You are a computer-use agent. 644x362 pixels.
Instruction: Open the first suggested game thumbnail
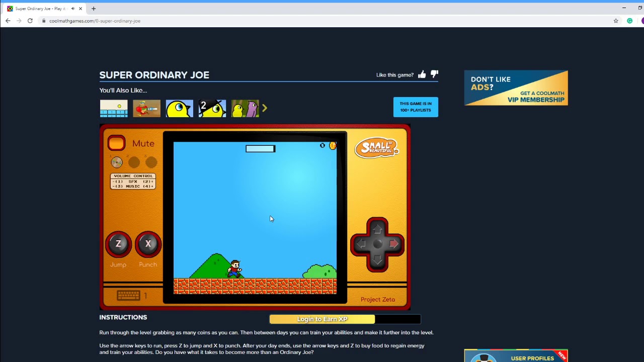(114, 109)
